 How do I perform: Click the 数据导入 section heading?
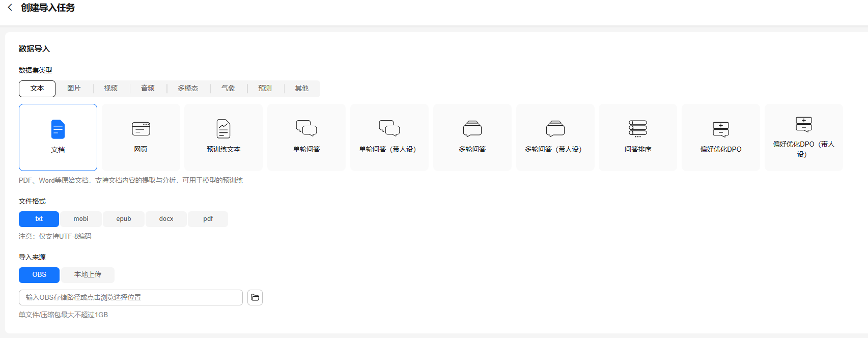point(34,49)
